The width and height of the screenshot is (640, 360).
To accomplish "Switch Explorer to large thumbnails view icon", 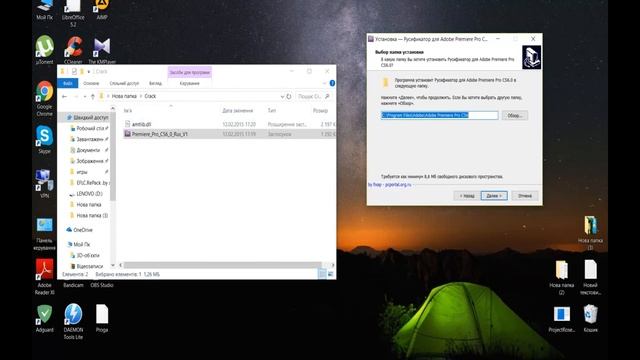I will pos(331,274).
